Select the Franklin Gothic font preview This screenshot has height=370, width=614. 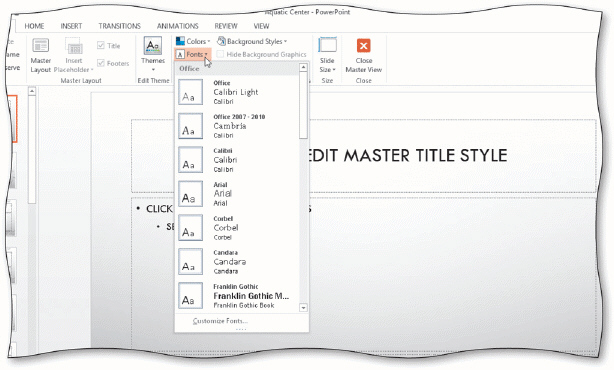191,296
